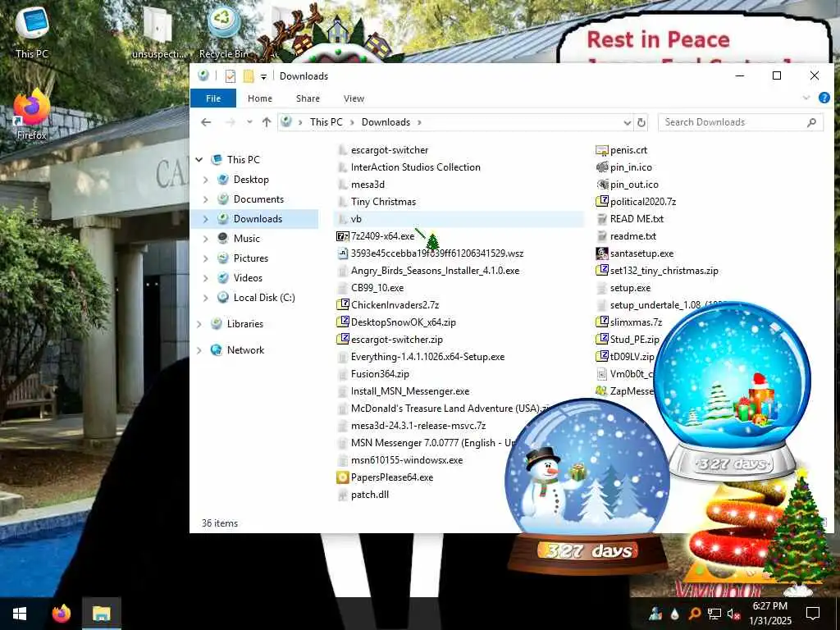840x630 pixels.
Task: Select Angry_Birds_Seasons_Installer_4.1.0.exe
Action: (435, 271)
